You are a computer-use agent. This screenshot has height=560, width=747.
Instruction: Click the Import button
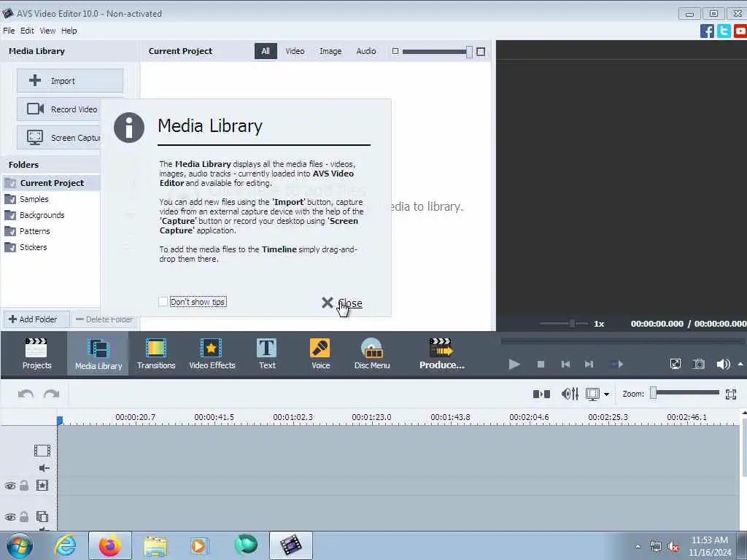point(70,80)
